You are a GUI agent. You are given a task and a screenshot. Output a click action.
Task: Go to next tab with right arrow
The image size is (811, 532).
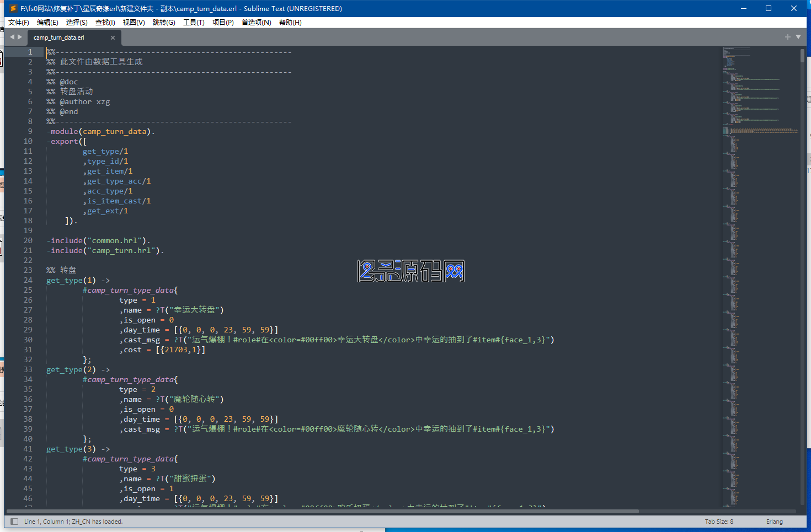tap(20, 37)
